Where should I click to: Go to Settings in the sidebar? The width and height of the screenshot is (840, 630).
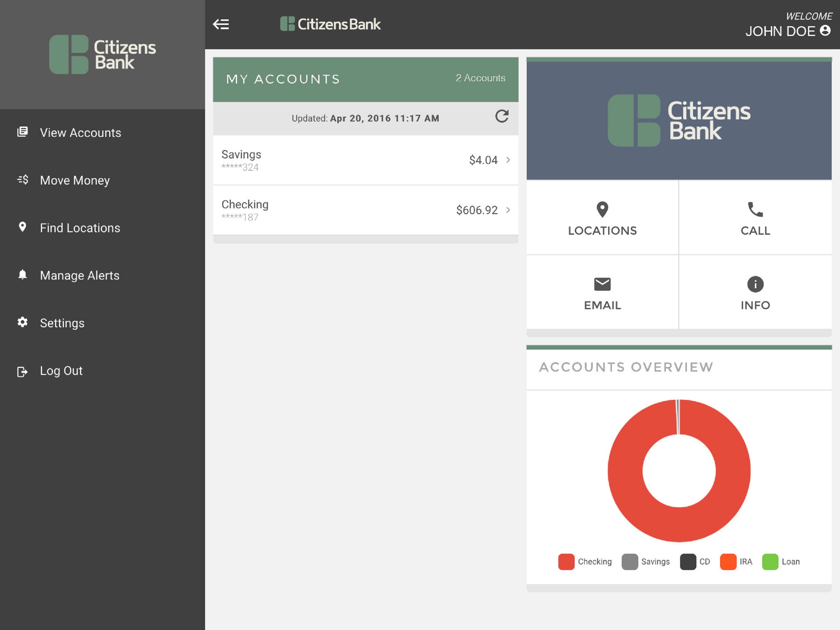[62, 323]
